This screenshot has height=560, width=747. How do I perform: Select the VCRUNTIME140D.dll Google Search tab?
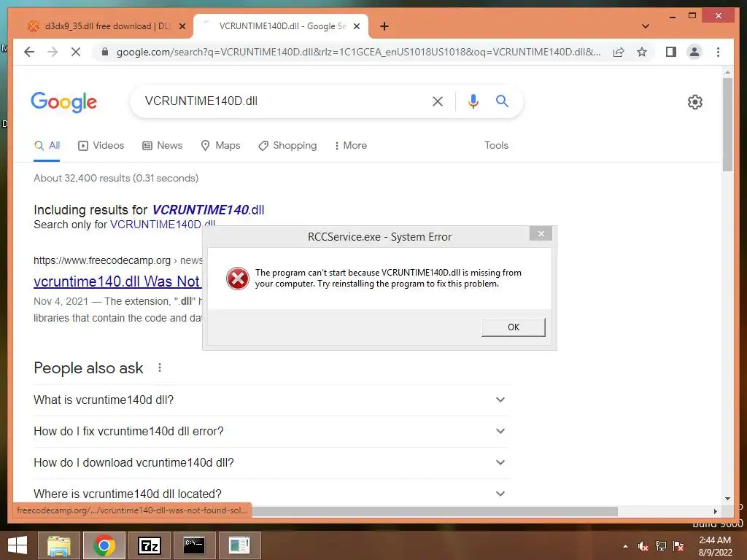[281, 26]
